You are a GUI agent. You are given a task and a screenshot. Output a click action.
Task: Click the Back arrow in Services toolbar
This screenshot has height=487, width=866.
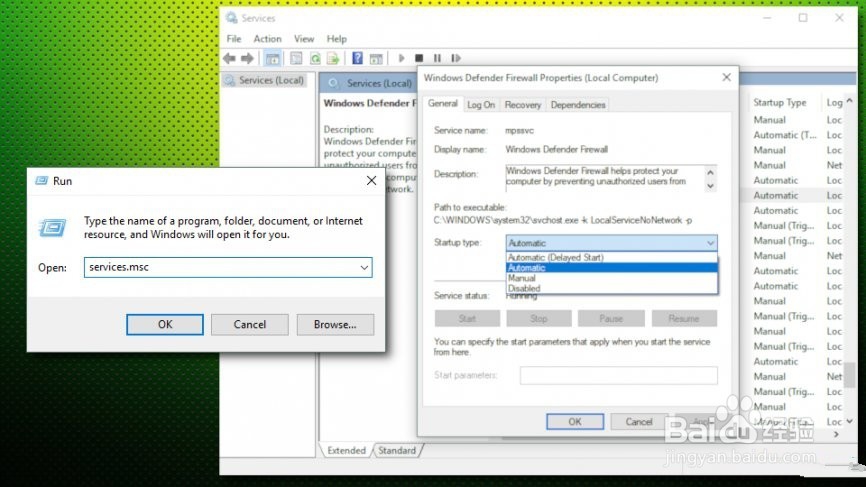tap(229, 58)
